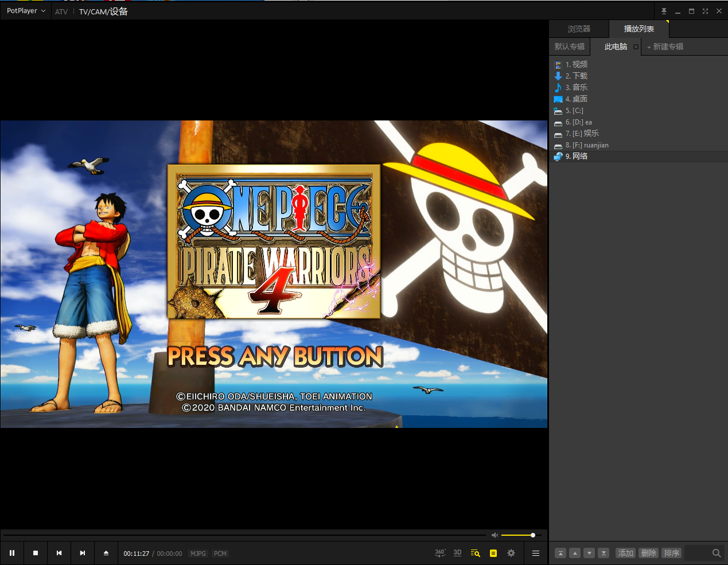The image size is (728, 565).
Task: Switch player to fullscreen mode icon
Action: coord(705,11)
